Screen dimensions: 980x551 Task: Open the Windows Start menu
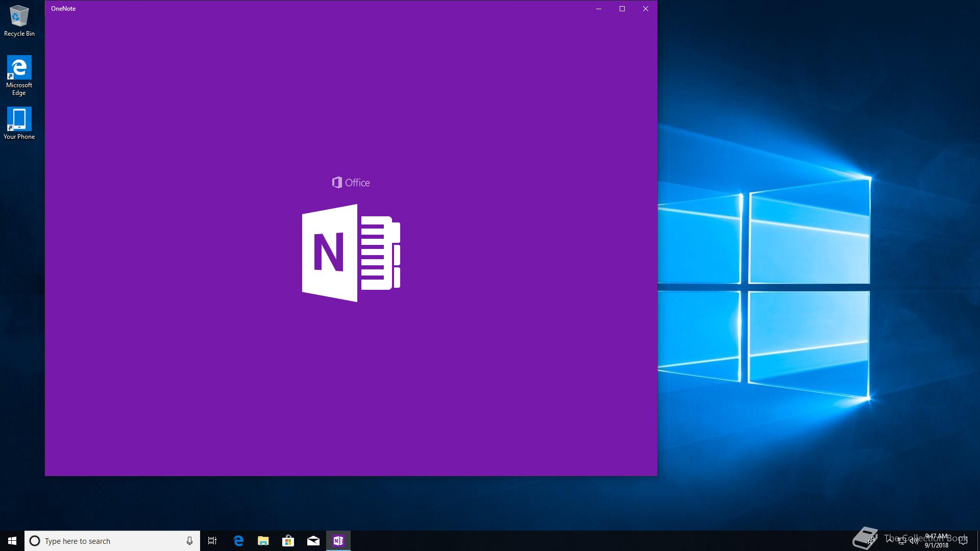(x=12, y=541)
